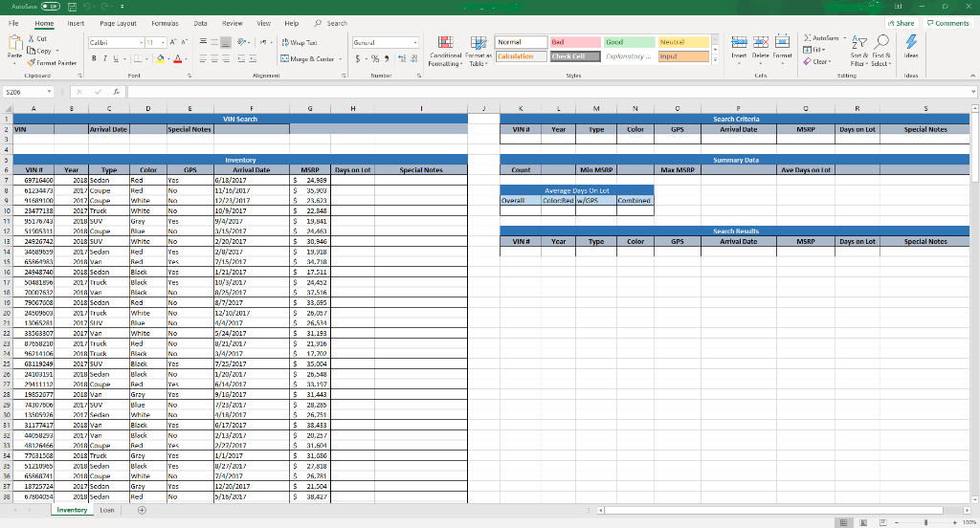Viewport: 980px width, 528px height.
Task: Open the File menu tab
Action: pyautogui.click(x=13, y=23)
